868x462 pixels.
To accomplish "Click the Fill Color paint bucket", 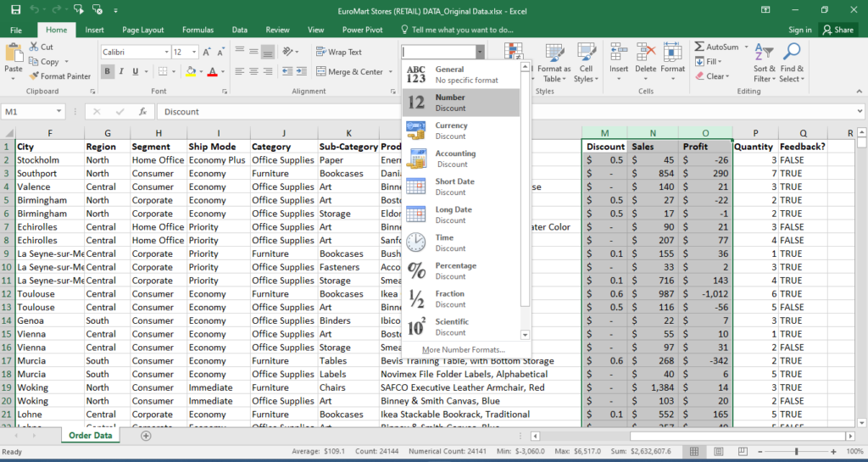I will point(191,71).
